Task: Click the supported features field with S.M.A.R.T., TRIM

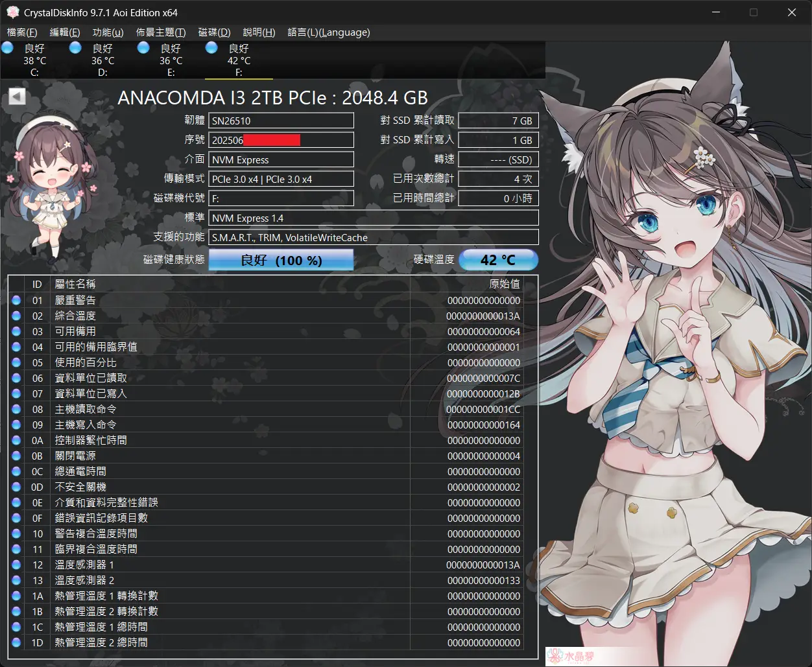Action: click(374, 237)
